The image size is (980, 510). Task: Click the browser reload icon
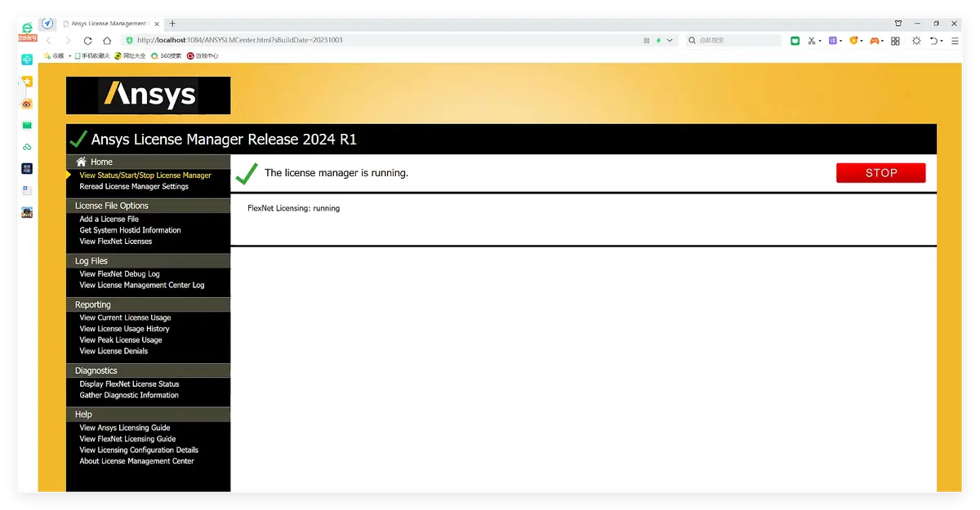tap(87, 40)
